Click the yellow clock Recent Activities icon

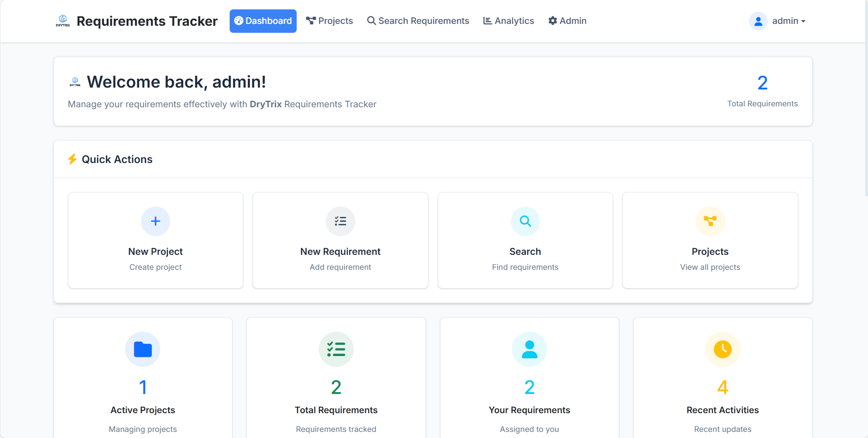click(x=722, y=349)
